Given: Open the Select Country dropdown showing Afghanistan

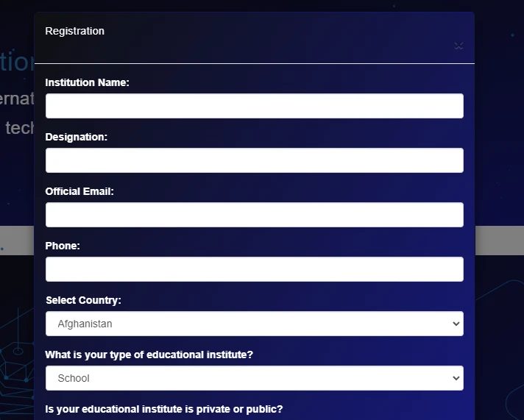Looking at the screenshot, I should [x=254, y=324].
